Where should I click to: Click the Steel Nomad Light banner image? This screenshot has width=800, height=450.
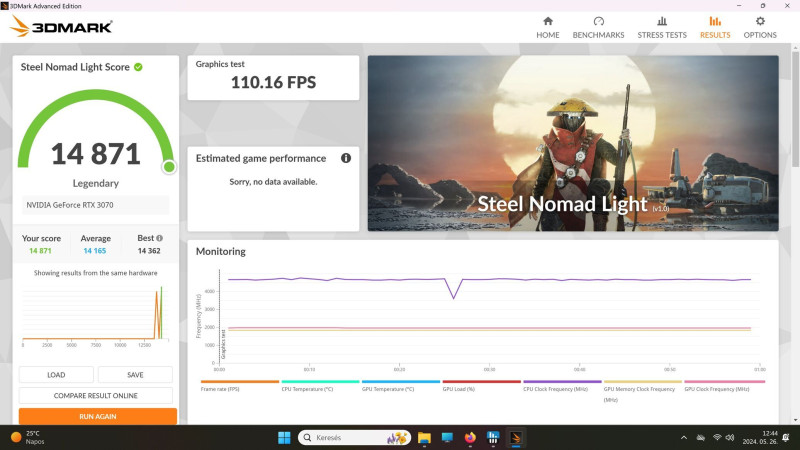tap(573, 143)
